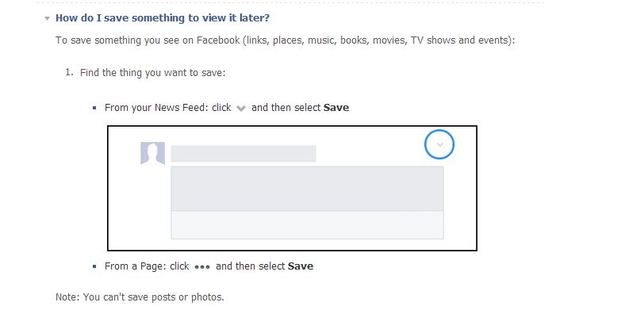Viewport: 644px width, 310px height.
Task: Click the square bullet before 'From your News Feed'
Action: [x=94, y=108]
